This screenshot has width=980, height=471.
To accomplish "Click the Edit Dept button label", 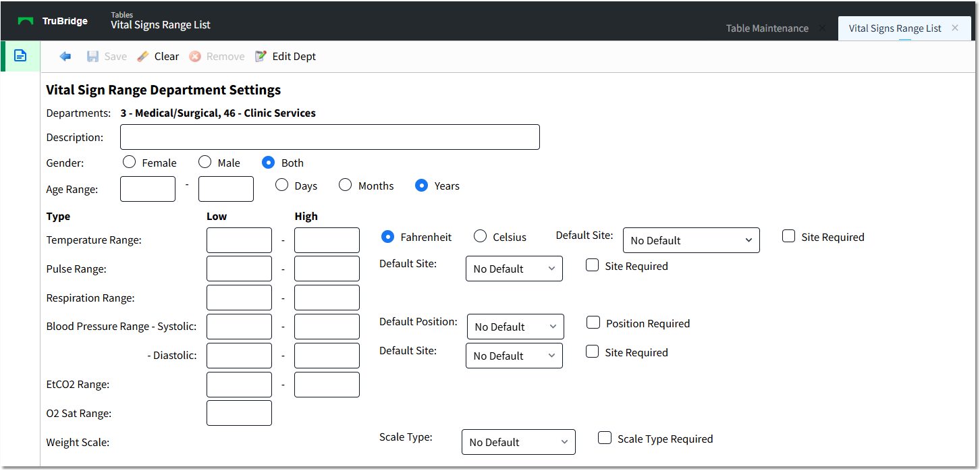I will [294, 57].
